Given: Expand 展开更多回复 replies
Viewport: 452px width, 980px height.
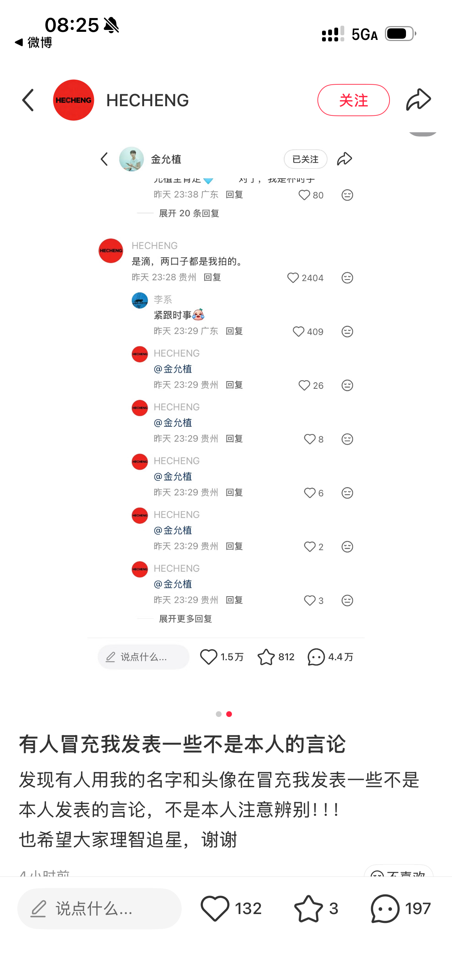Looking at the screenshot, I should coord(186,618).
